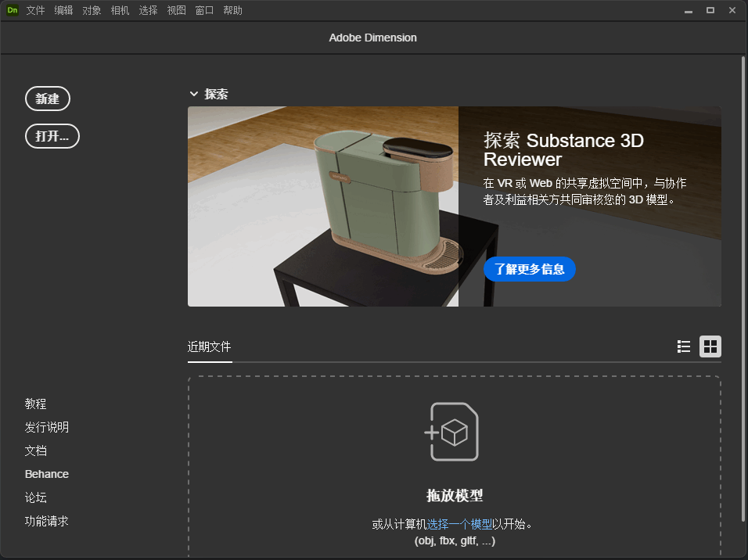
Task: Open the 相机 menu
Action: pyautogui.click(x=120, y=10)
